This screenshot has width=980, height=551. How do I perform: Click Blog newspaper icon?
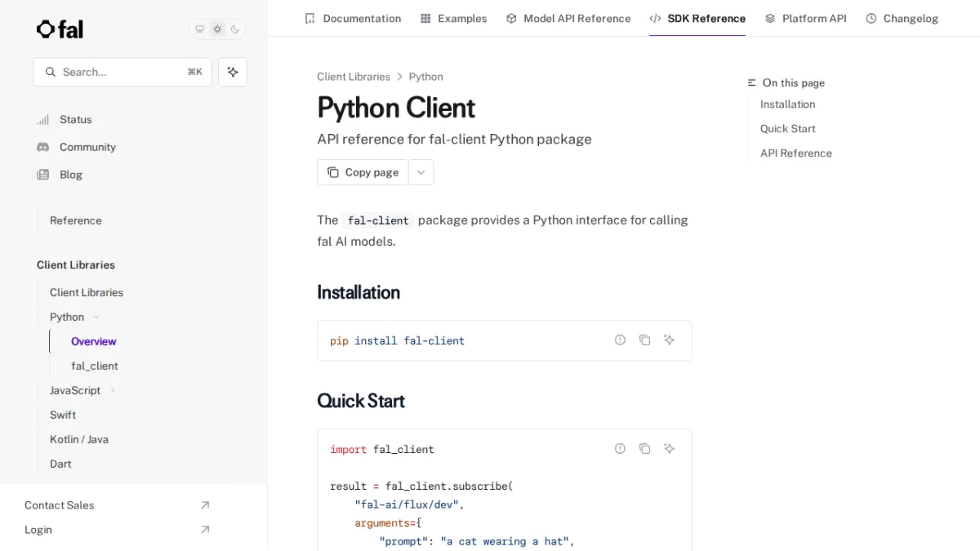coord(43,175)
